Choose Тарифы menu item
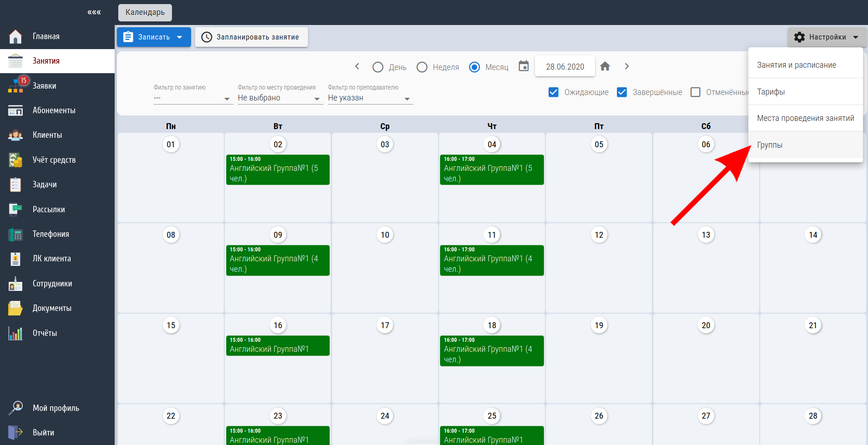Screen dimensions: 868x445 coord(806,92)
